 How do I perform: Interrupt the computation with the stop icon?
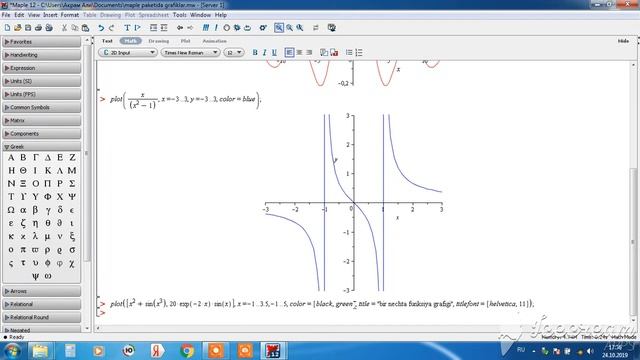tap(227, 28)
